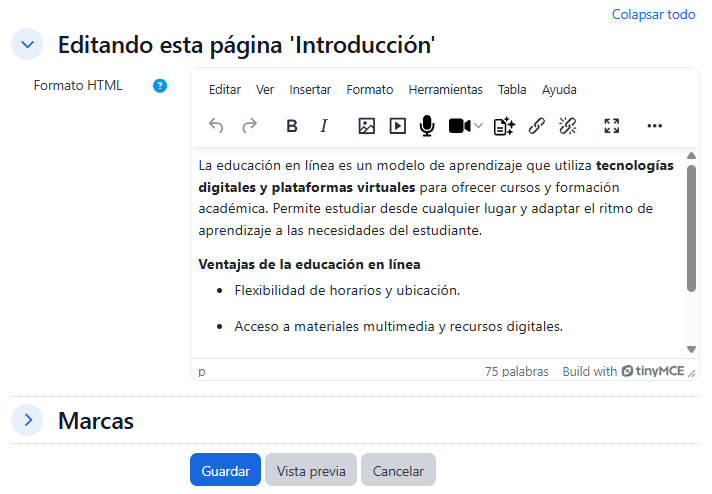Insert multimedia with play icon

[x=397, y=125]
